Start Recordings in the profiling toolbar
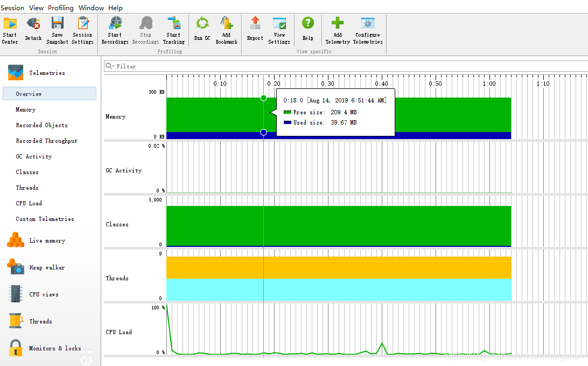 click(x=115, y=31)
